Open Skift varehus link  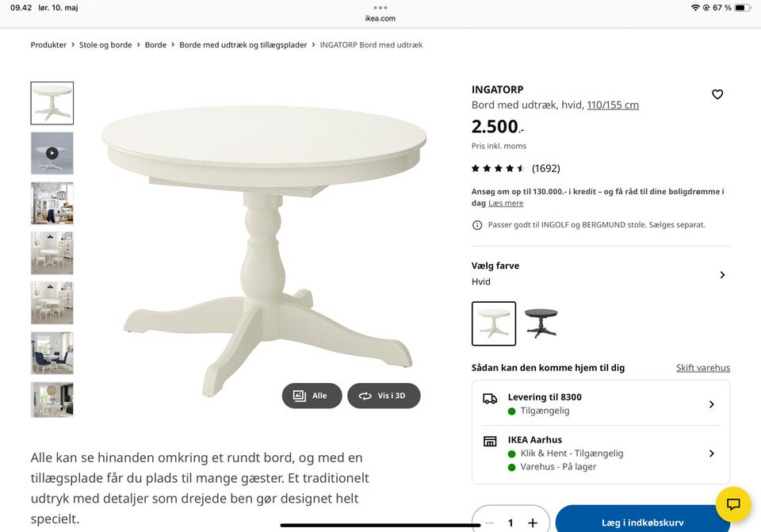pyautogui.click(x=703, y=368)
